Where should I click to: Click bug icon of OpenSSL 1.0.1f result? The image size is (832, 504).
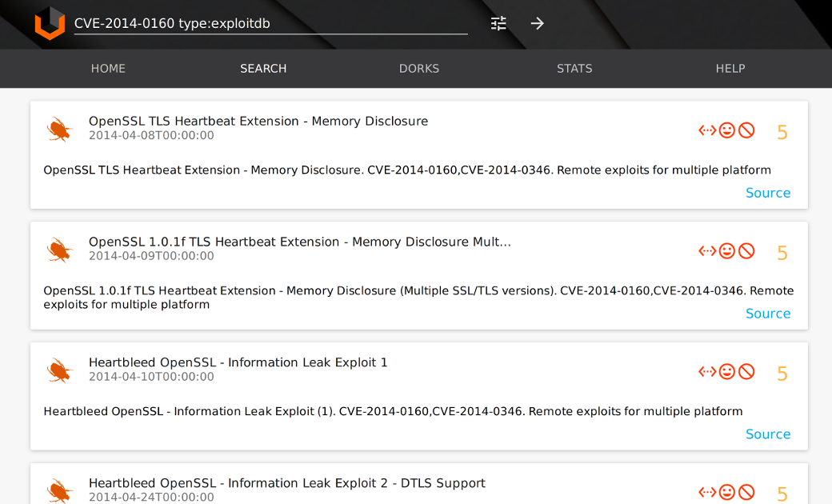pyautogui.click(x=59, y=250)
